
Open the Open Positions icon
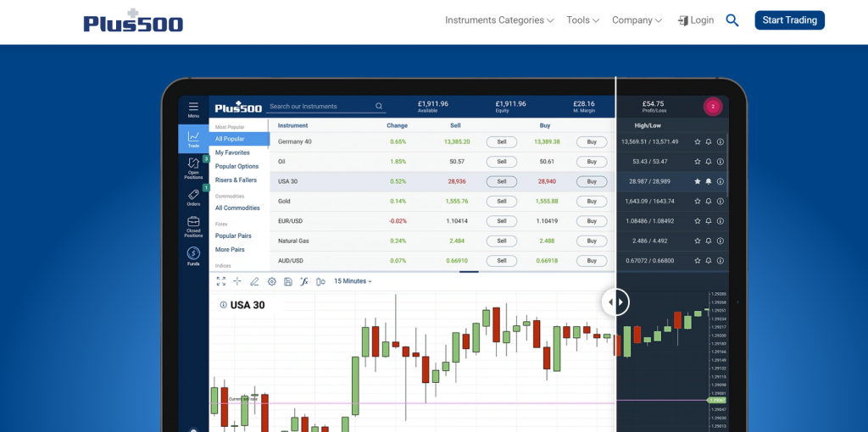193,163
